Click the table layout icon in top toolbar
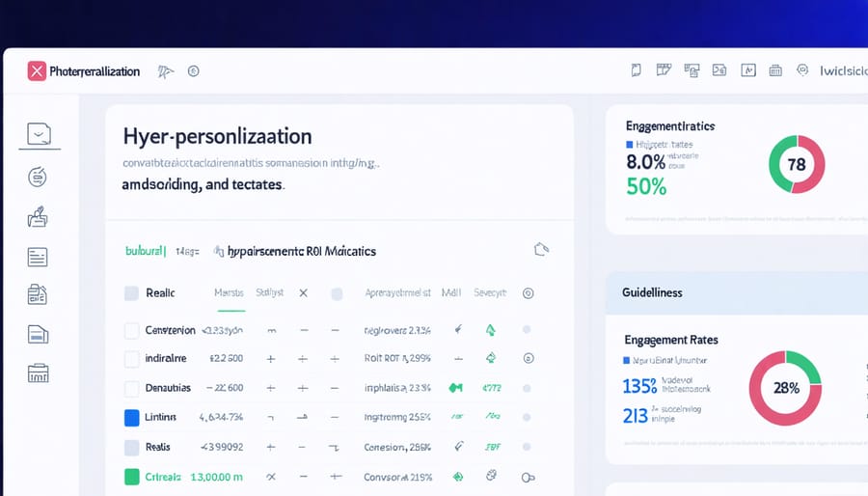 click(664, 69)
